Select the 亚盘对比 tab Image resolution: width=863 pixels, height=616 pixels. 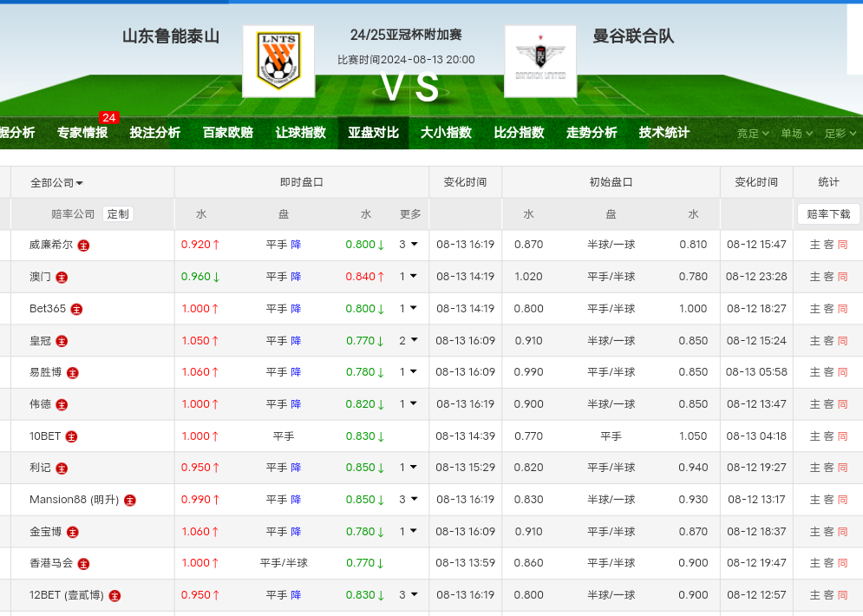point(373,133)
